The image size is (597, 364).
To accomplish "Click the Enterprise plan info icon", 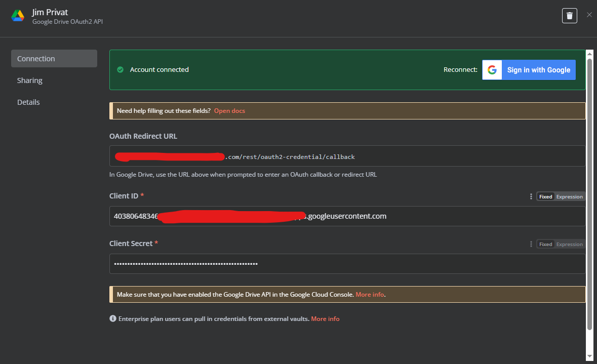I will pos(113,318).
